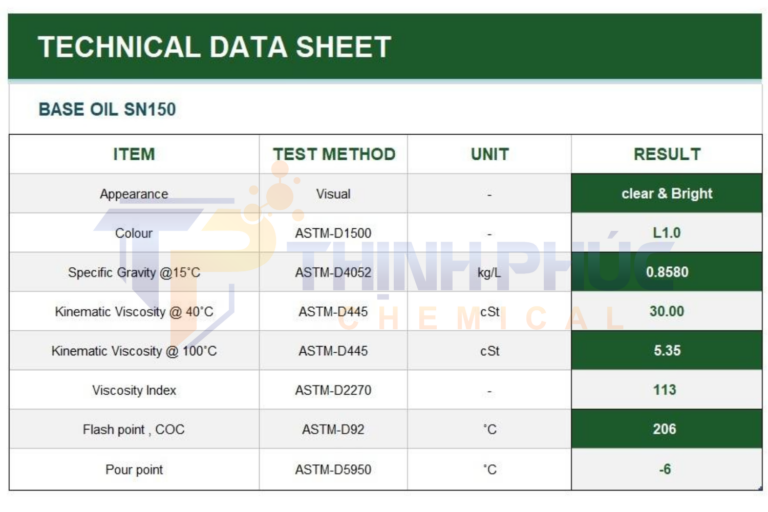
Task: Click the ASTM-D2270 test method cell
Action: click(x=334, y=390)
